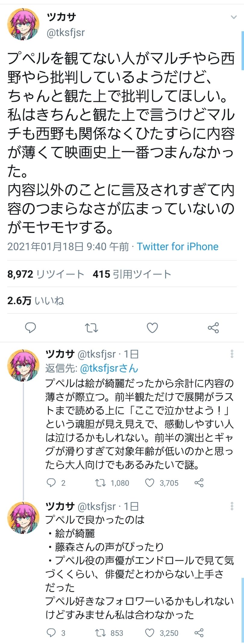Retweet the main tweet via the retweet icon
This screenshot has height=644, width=244.
(x=91, y=328)
